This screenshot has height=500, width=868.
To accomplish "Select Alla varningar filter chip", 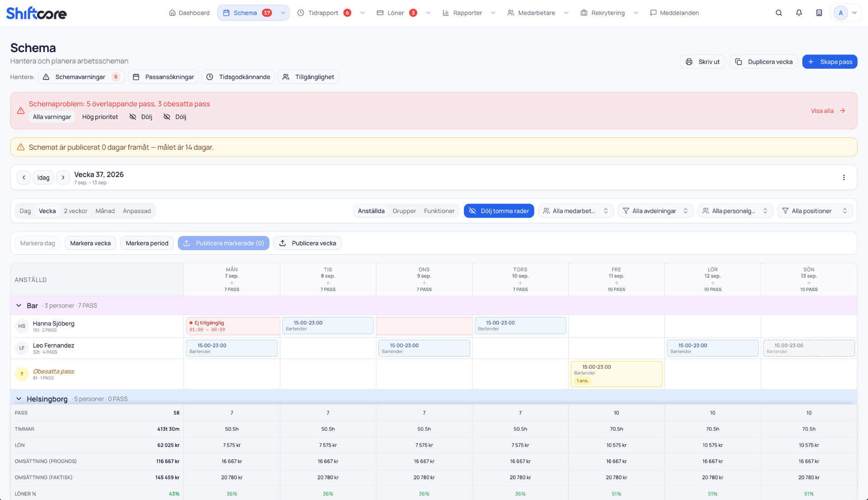I will click(x=52, y=117).
